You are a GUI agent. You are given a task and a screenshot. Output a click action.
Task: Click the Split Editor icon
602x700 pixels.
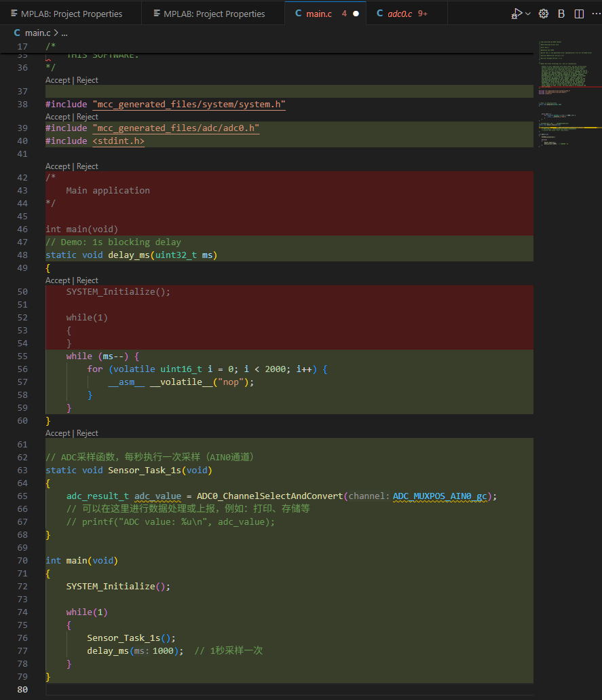click(x=579, y=14)
